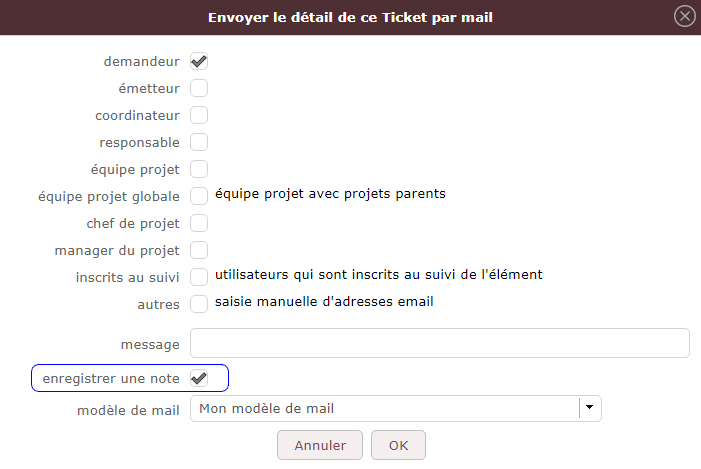Check the responsable recipient box
The width and height of the screenshot is (701, 469).
[x=199, y=142]
